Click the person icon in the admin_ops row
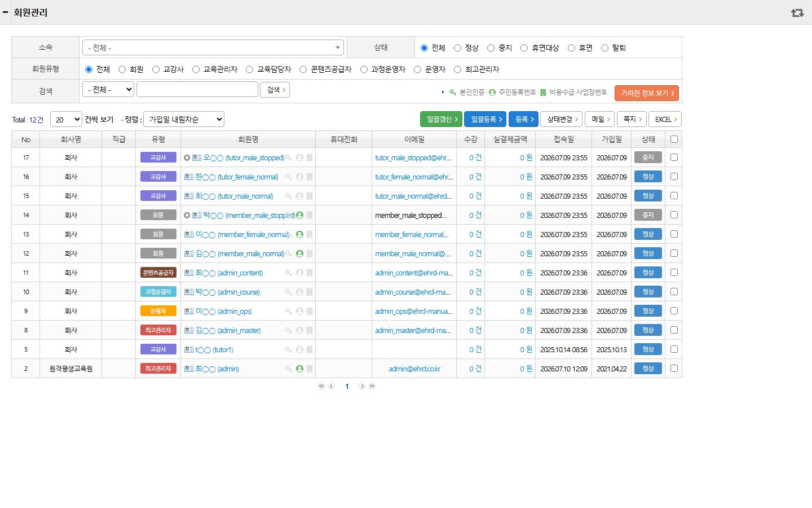 [299, 312]
